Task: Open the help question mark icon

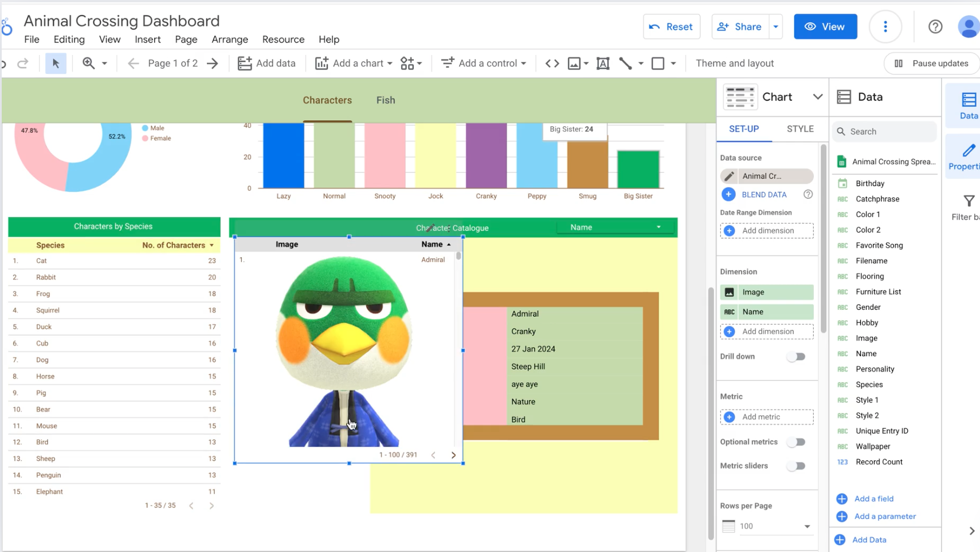Action: [935, 26]
